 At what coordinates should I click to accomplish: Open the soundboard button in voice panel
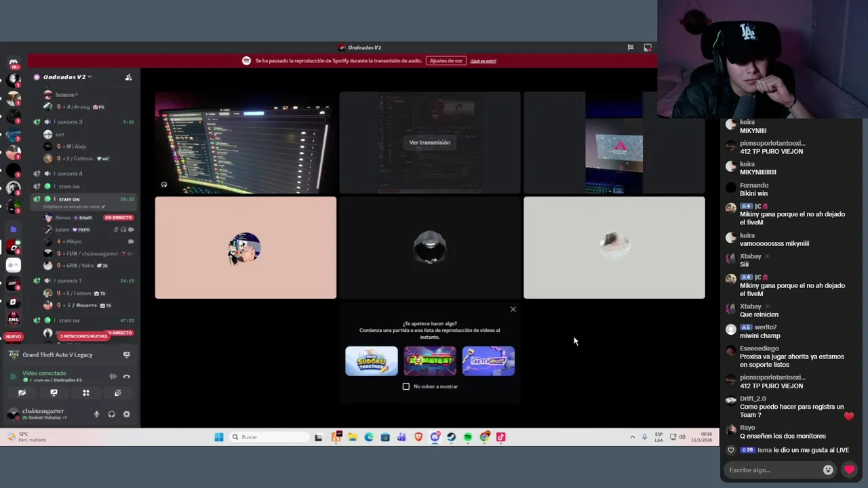pyautogui.click(x=118, y=392)
